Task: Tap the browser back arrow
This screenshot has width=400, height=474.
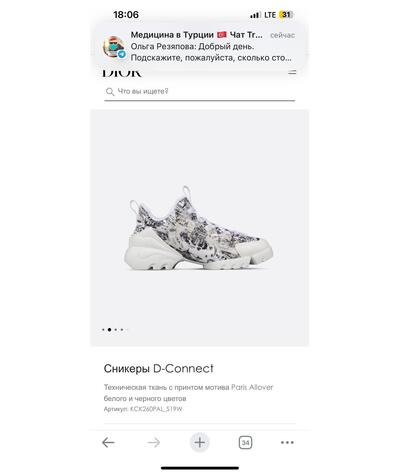Action: 108,442
